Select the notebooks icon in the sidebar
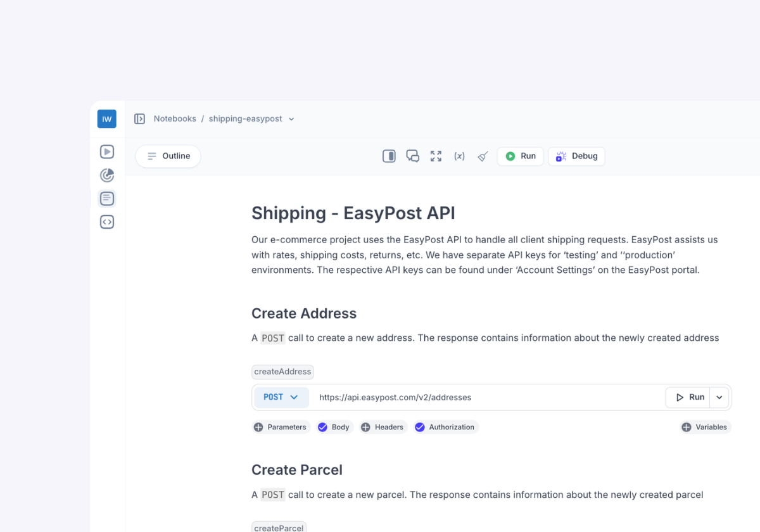 tap(107, 199)
